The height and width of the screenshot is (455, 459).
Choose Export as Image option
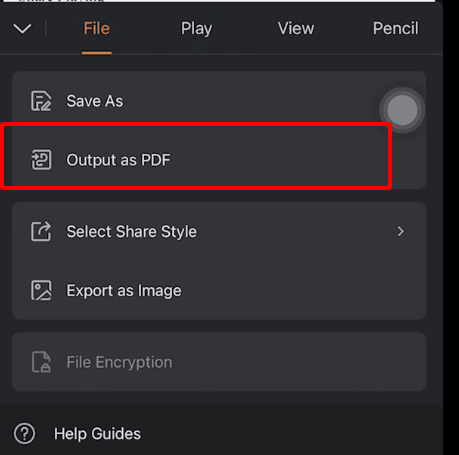tap(219, 290)
